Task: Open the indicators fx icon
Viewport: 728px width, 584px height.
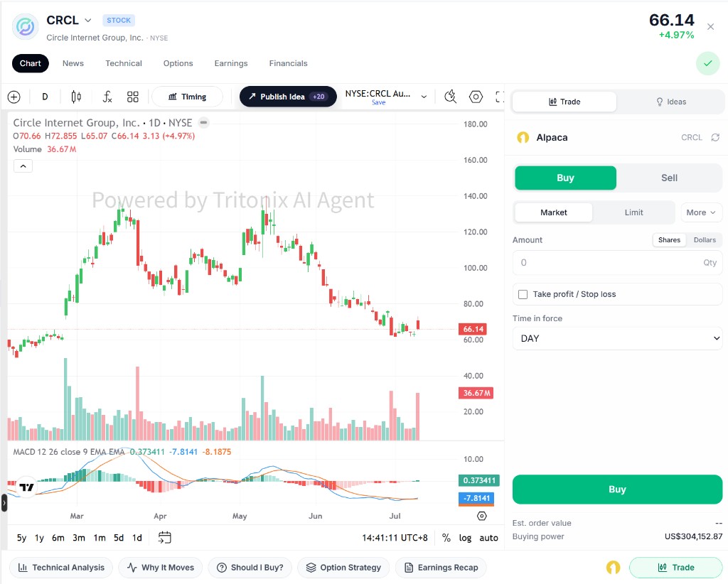Action: [107, 97]
